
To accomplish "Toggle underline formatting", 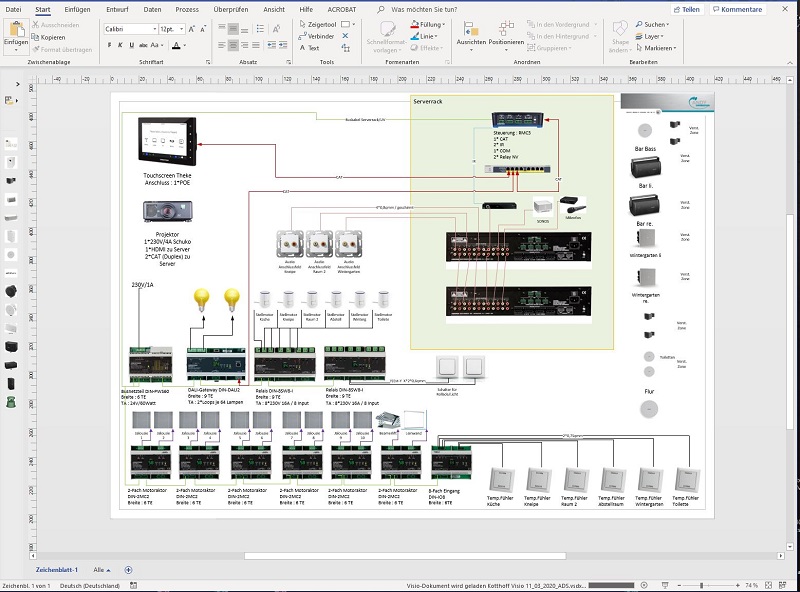I will (132, 45).
